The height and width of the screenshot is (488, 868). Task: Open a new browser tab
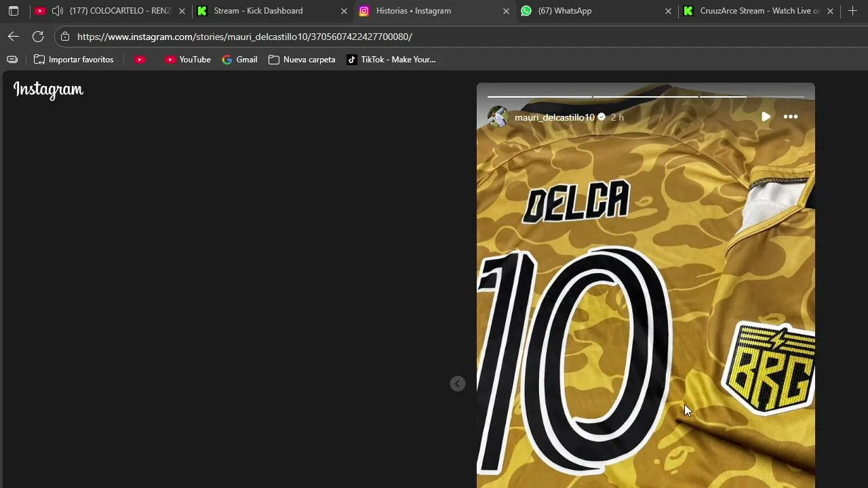(852, 11)
